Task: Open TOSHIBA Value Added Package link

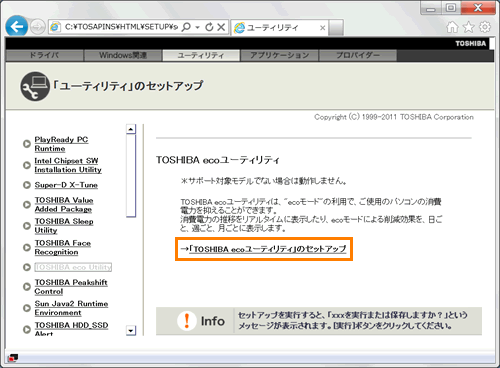Action: (x=64, y=205)
